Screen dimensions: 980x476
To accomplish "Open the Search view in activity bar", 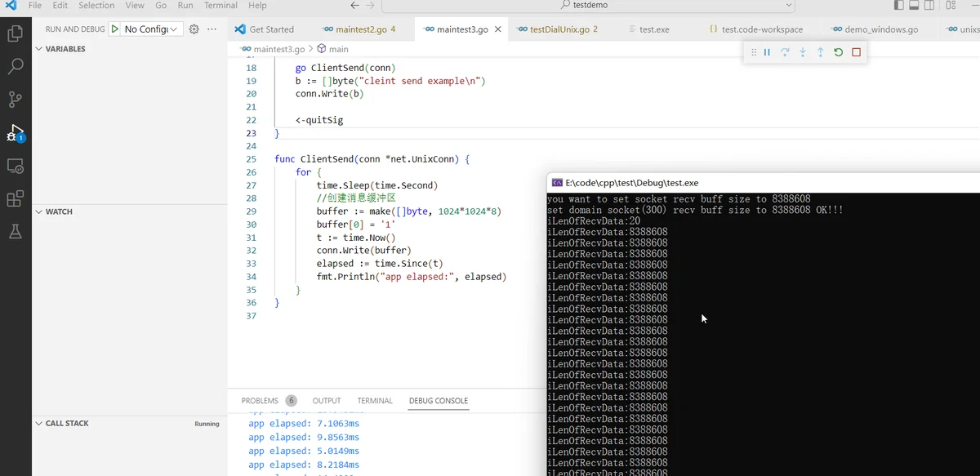I will 15,67.
